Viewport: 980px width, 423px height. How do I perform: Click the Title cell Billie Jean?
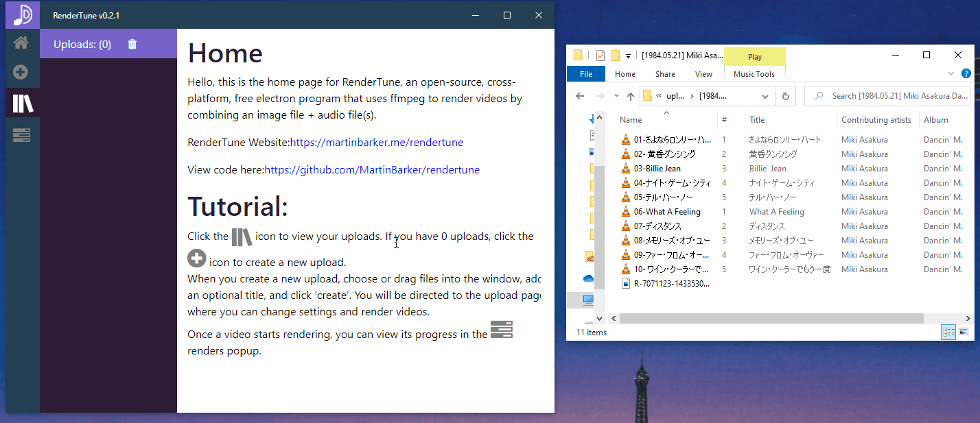pyautogui.click(x=768, y=169)
